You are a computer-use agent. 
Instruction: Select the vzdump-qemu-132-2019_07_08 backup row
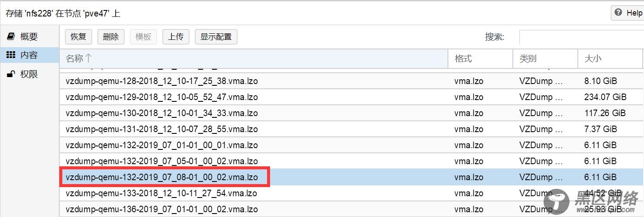[x=162, y=177]
